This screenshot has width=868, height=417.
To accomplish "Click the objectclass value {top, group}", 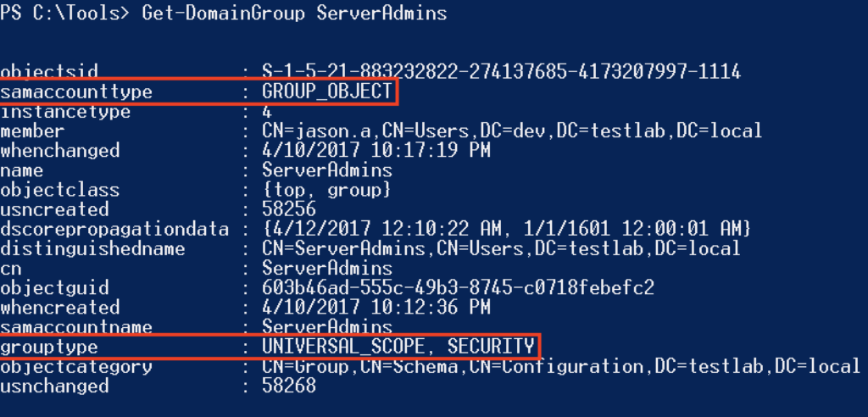I will click(327, 190).
